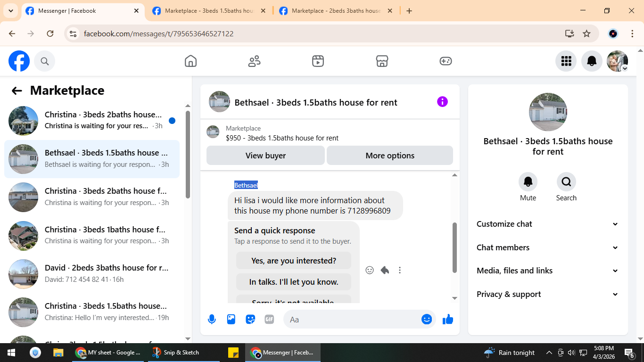Click the conversation list scrollbar
The width and height of the screenshot is (644, 362).
[x=188, y=155]
